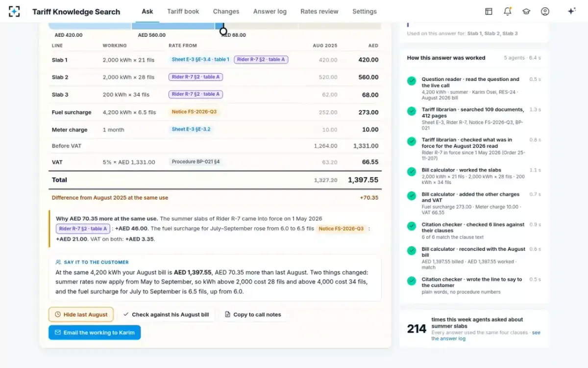Click the Fuel surcharge row label

pos(72,112)
